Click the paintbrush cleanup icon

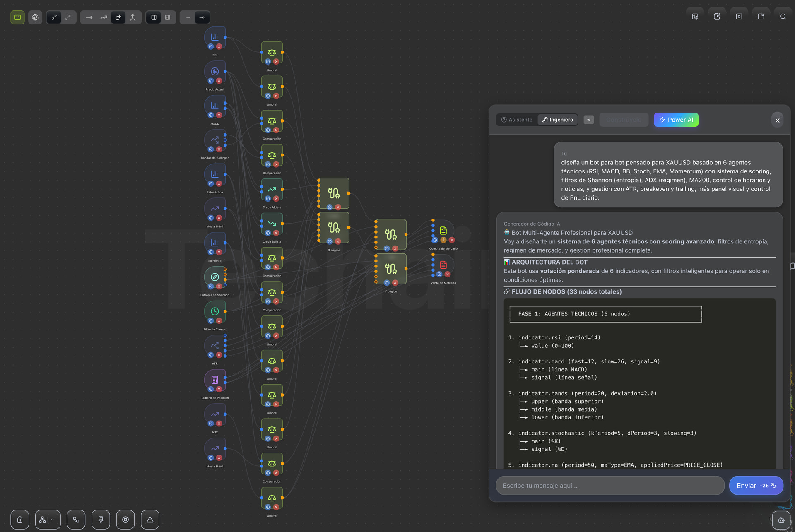[101, 520]
